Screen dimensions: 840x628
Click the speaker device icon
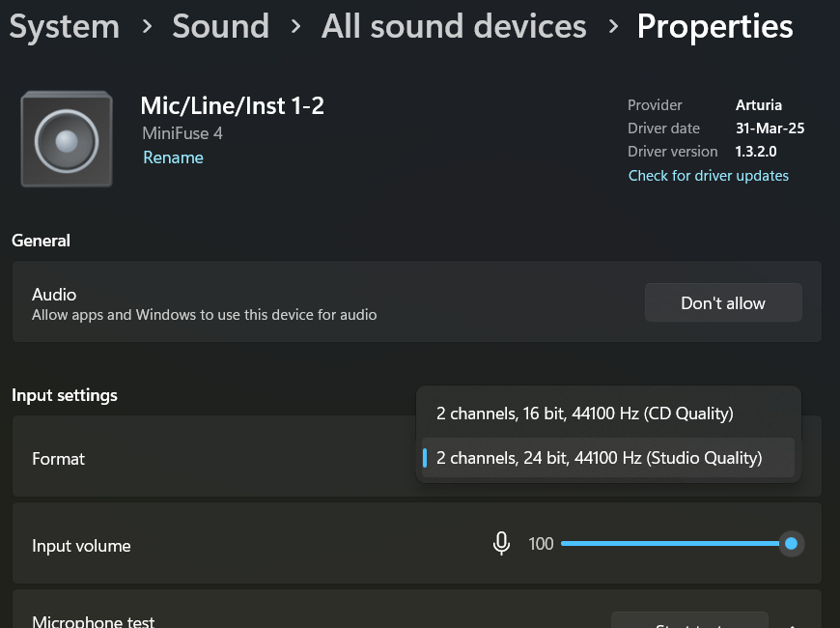click(67, 139)
